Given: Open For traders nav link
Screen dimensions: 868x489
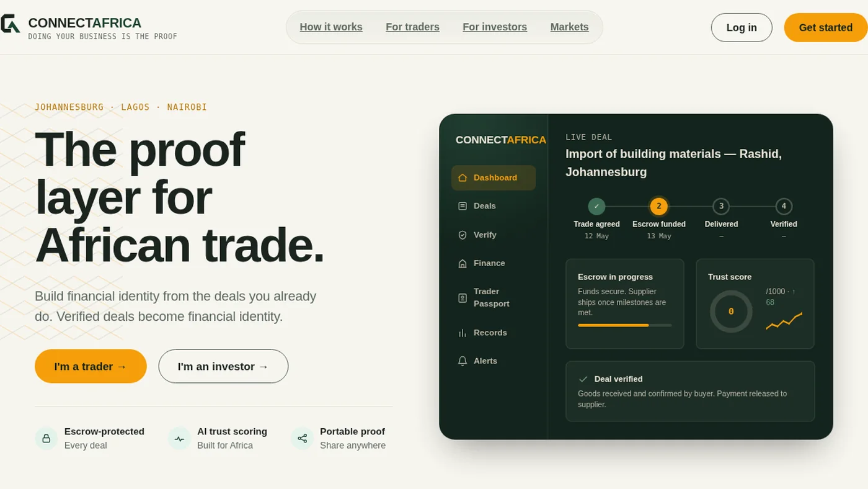Looking at the screenshot, I should [412, 27].
